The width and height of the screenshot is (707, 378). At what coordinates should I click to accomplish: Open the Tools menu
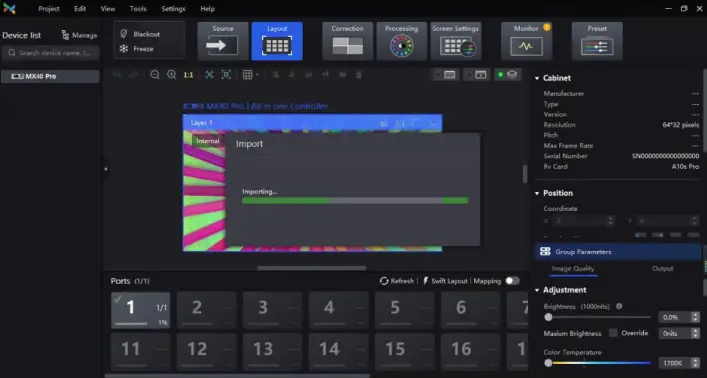click(138, 9)
